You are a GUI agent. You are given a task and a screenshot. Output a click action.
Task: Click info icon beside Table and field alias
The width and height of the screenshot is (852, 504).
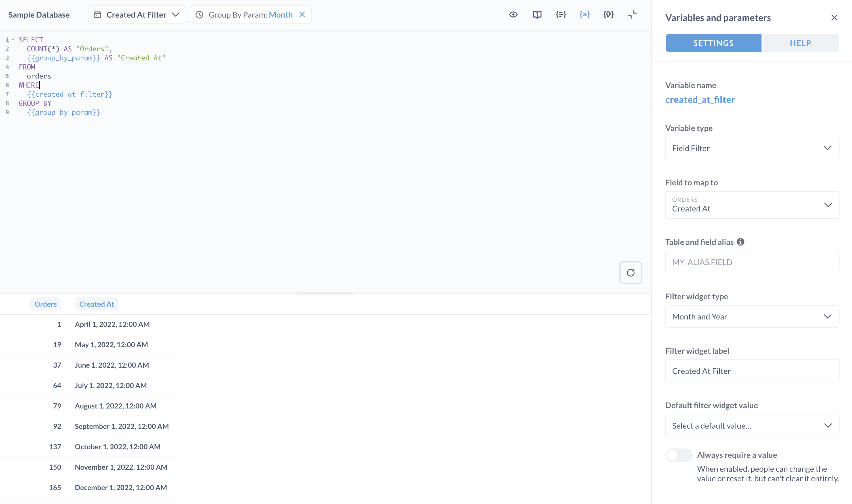740,242
